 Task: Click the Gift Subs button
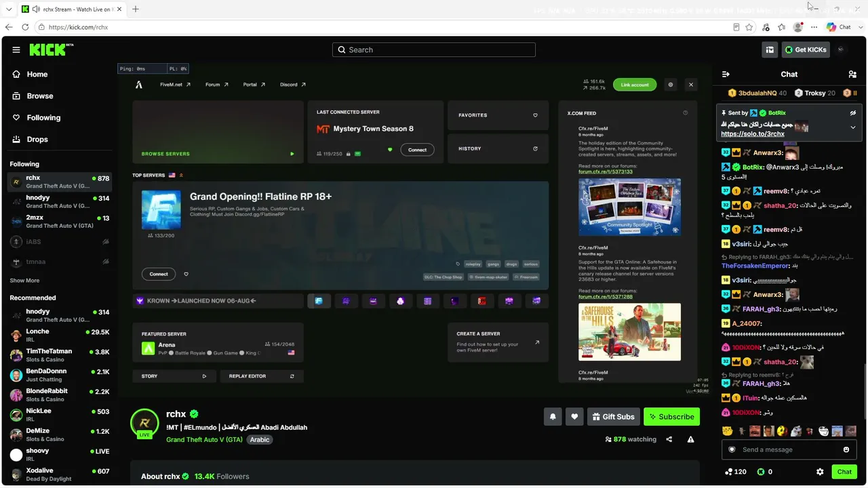pyautogui.click(x=613, y=417)
